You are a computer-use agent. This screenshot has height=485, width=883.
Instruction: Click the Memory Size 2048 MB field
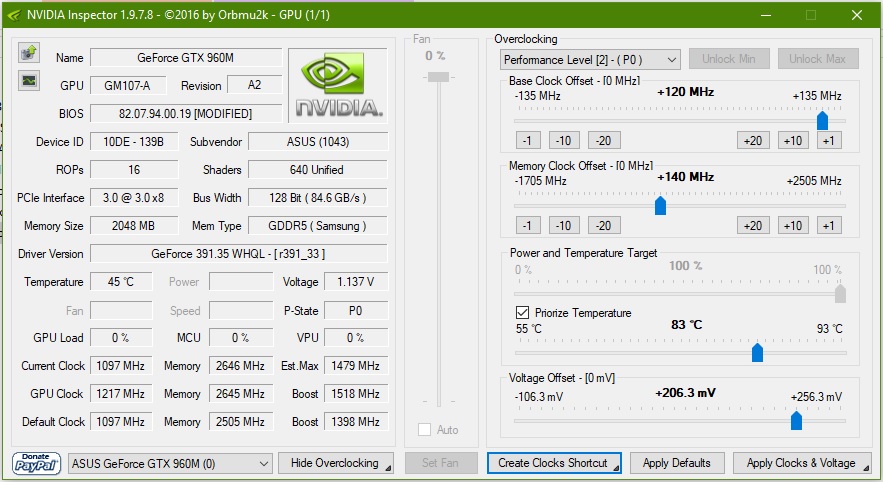(x=134, y=225)
